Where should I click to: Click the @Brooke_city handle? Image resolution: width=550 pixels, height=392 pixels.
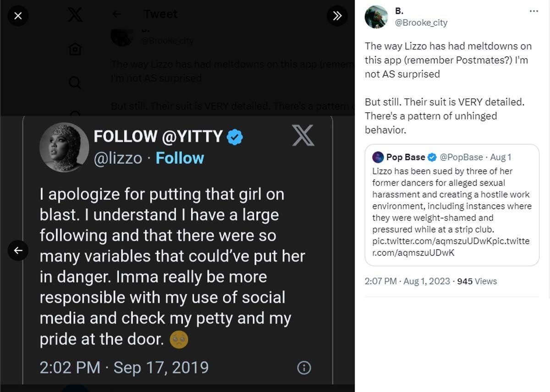pyautogui.click(x=421, y=22)
